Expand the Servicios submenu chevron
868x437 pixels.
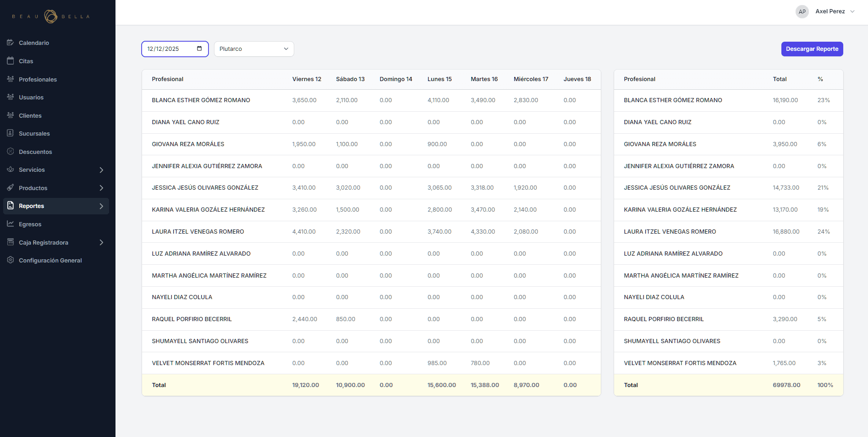(x=101, y=170)
